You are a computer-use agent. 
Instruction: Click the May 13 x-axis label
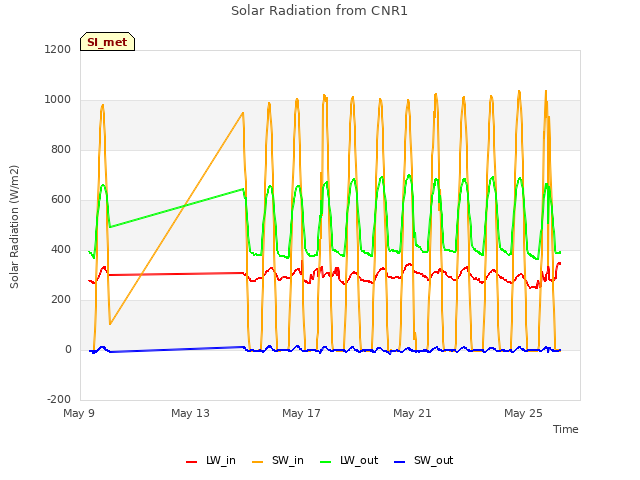click(x=190, y=413)
